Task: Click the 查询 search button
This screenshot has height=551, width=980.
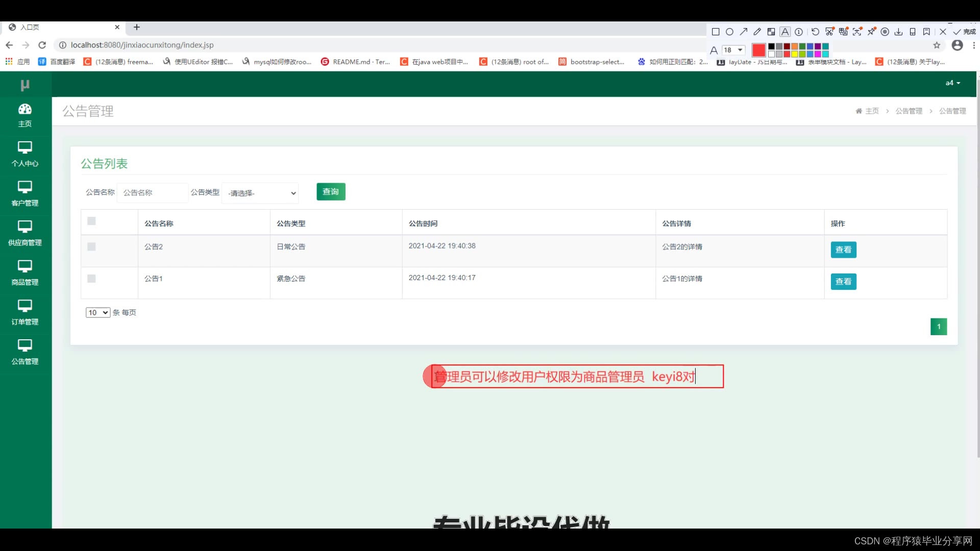Action: (331, 192)
